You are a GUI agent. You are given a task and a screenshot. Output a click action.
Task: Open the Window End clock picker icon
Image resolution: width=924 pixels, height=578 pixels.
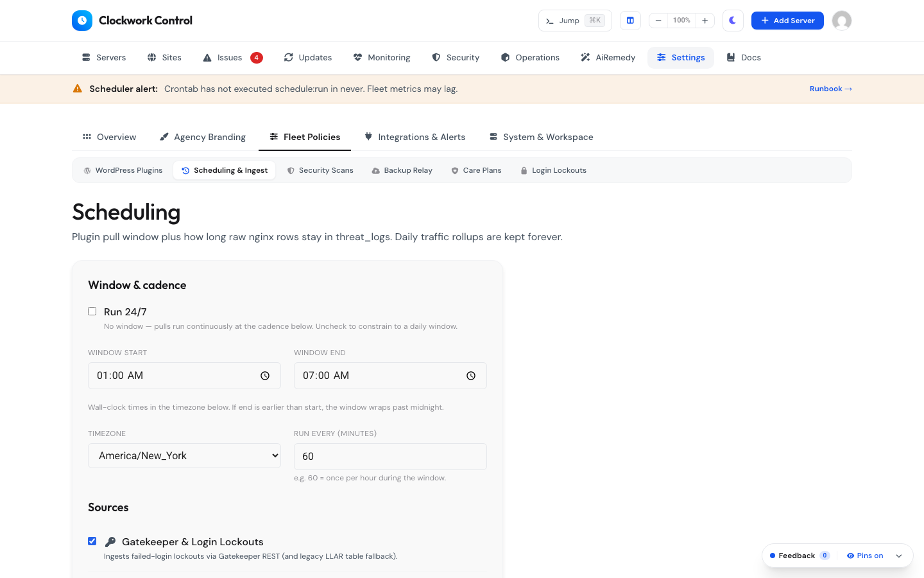click(471, 376)
